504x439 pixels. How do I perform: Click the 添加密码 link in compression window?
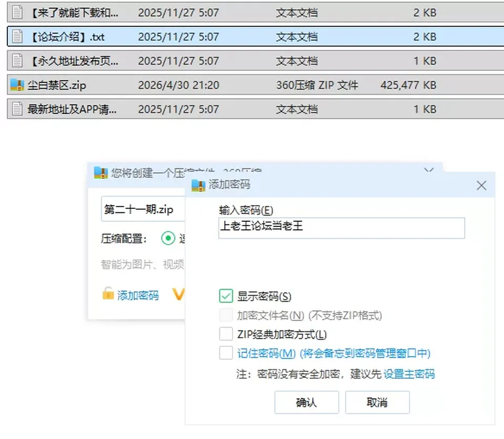(138, 295)
